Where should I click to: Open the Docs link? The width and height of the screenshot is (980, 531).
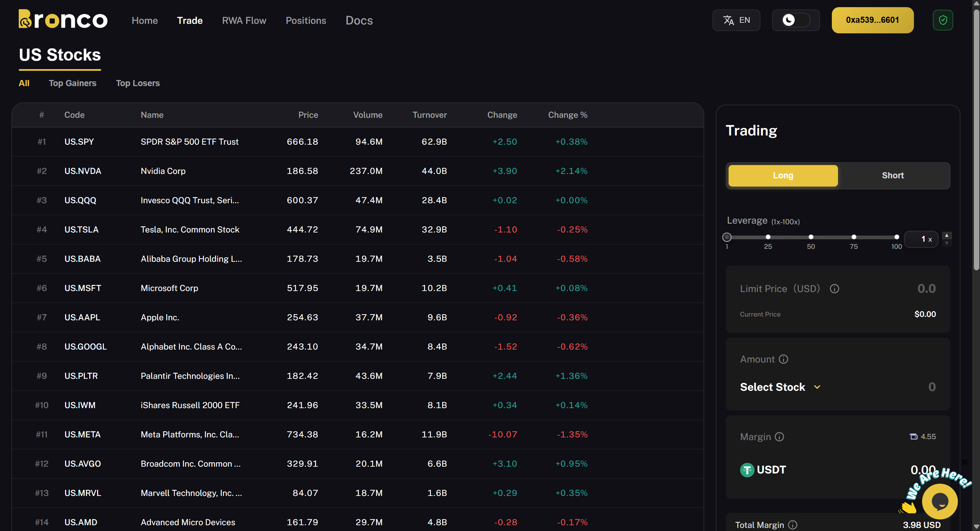pyautogui.click(x=359, y=20)
